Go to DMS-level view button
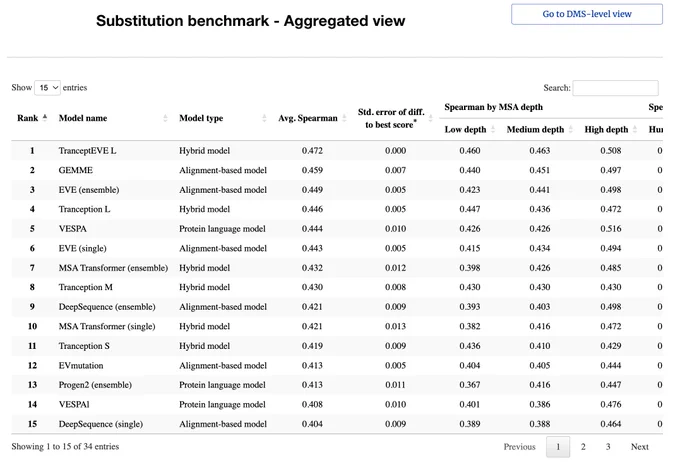Viewport: 680px width, 462px height. 587,14
